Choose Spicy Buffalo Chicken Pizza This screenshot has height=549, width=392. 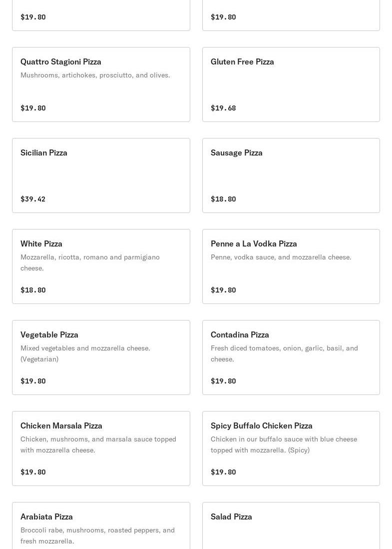pos(291,448)
